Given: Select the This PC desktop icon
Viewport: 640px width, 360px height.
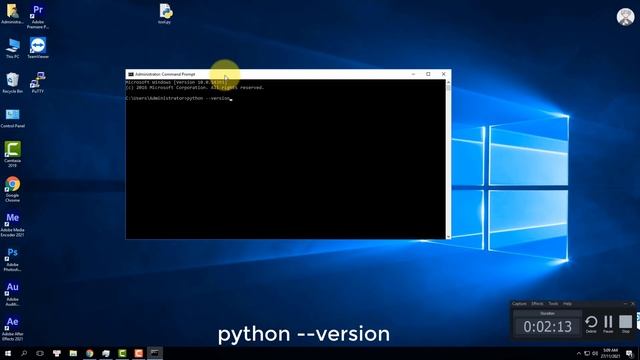Looking at the screenshot, I should (12, 49).
